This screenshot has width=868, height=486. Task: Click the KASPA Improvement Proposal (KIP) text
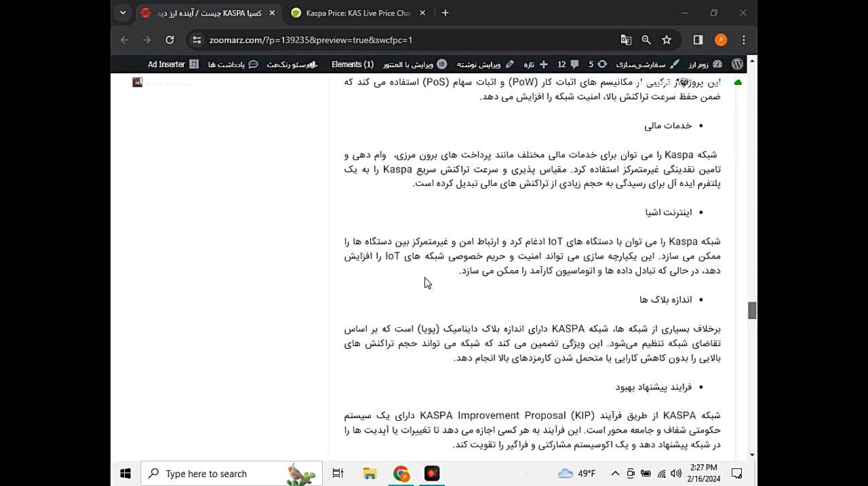click(507, 415)
